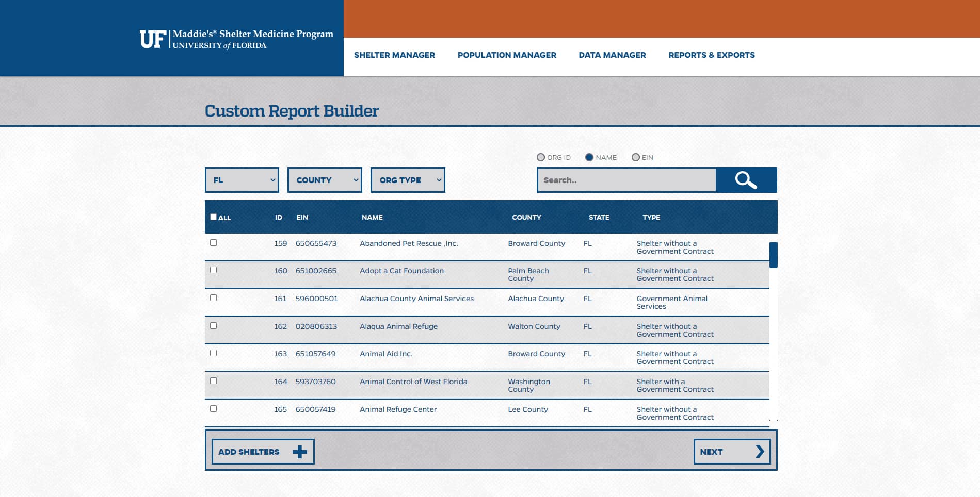
Task: Check the box for Adopt a Cat Foundation
Action: coord(213,270)
